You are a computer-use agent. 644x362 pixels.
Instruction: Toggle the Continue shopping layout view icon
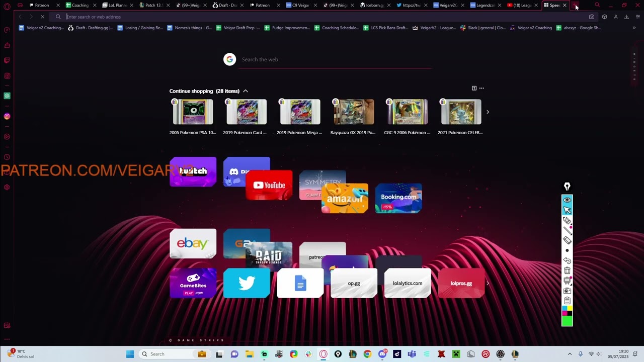point(474,88)
